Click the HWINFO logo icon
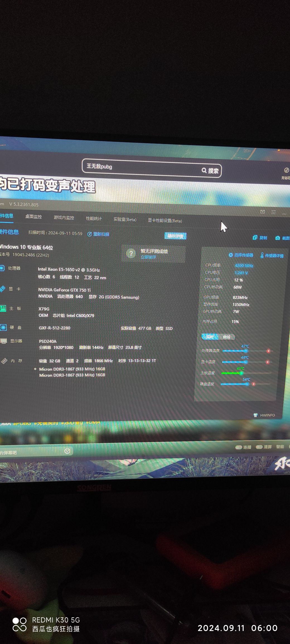The image size is (290, 644). tap(255, 415)
